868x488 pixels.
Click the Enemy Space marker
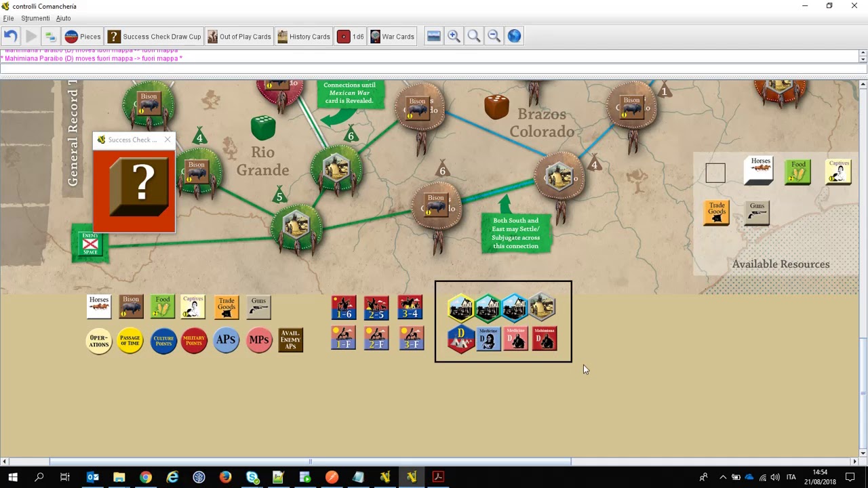coord(90,244)
